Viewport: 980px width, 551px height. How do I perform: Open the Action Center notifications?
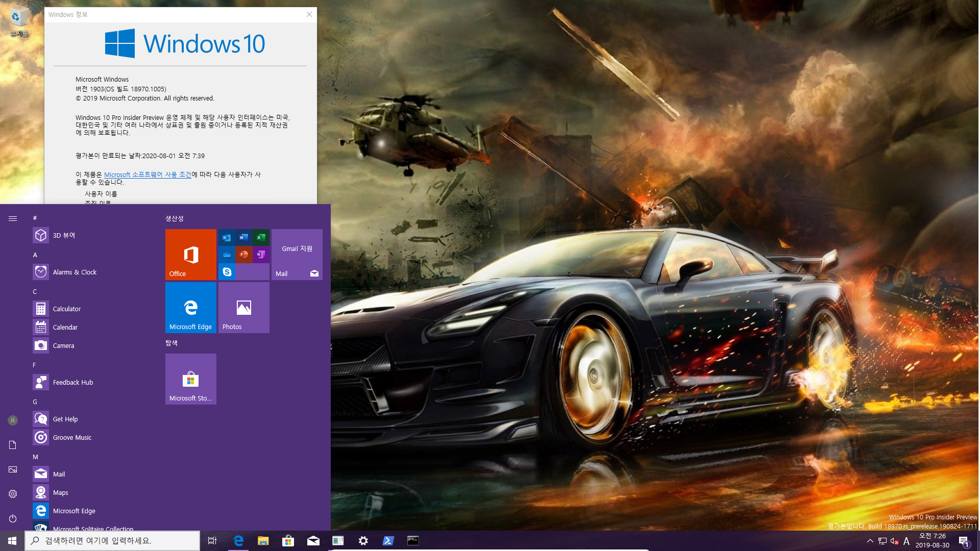[x=964, y=541]
